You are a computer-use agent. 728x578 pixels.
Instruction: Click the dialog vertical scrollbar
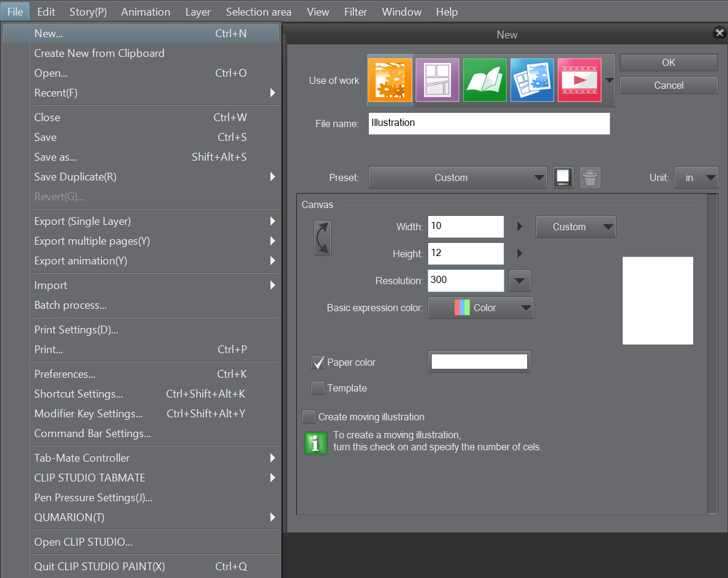pyautogui.click(x=712, y=354)
